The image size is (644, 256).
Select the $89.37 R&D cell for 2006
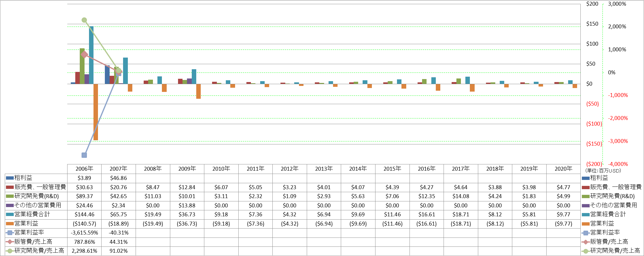pyautogui.click(x=84, y=196)
